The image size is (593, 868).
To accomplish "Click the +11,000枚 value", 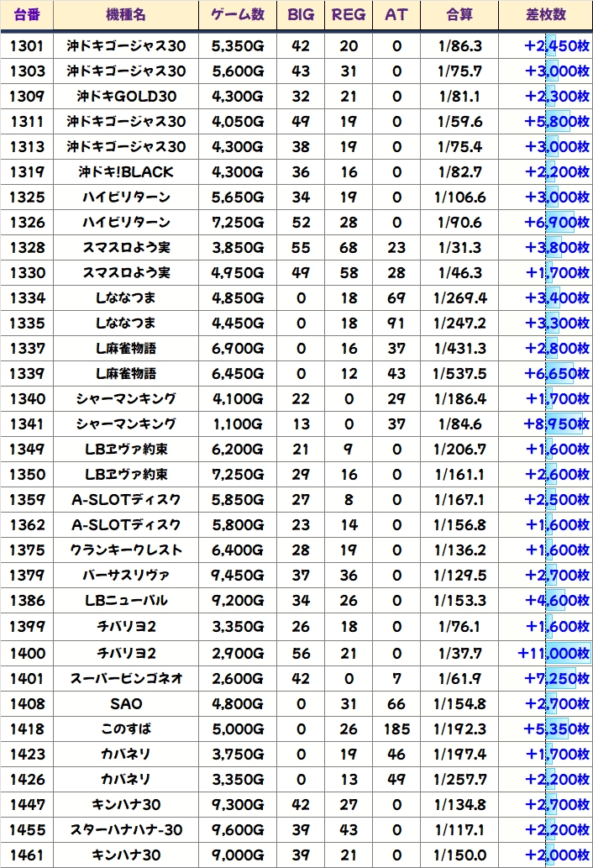I will click(x=554, y=653).
